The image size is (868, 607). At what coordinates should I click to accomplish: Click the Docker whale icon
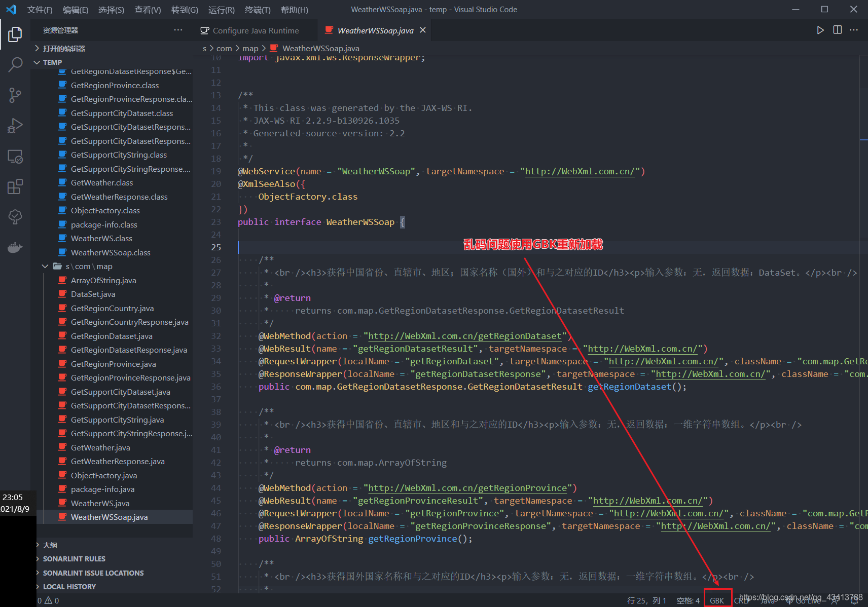tap(15, 247)
